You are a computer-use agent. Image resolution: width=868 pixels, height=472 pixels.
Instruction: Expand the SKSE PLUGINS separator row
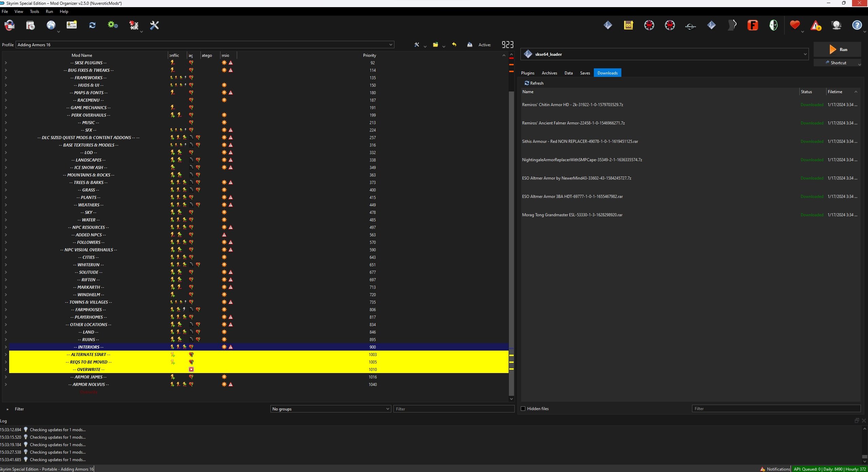pyautogui.click(x=6, y=63)
